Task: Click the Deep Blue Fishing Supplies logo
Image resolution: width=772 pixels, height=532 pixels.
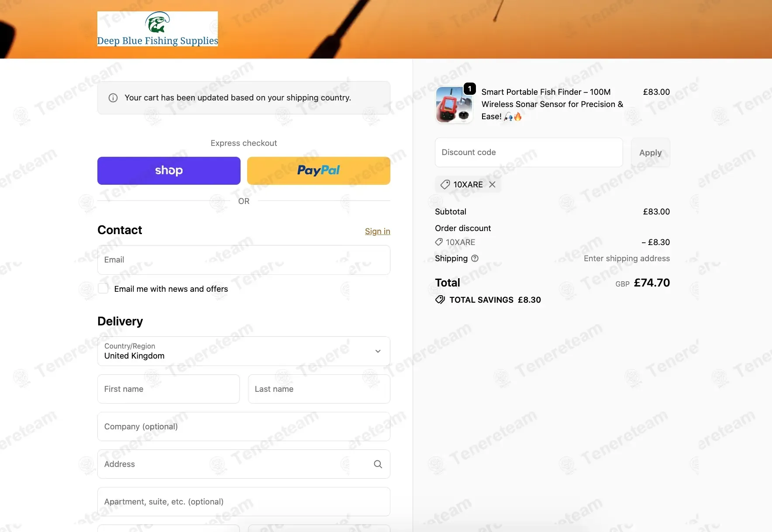Action: pos(157,29)
